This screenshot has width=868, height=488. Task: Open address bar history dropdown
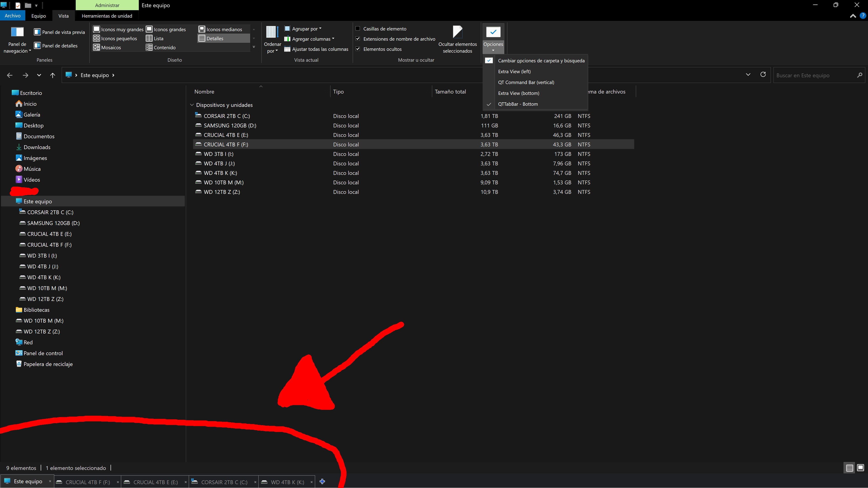(x=748, y=75)
